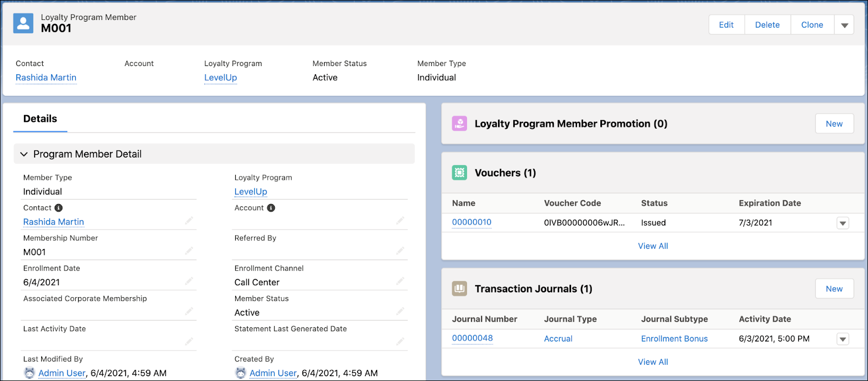This screenshot has width=868, height=381.
Task: Click the Call Center enrollment channel value
Action: pos(257,283)
